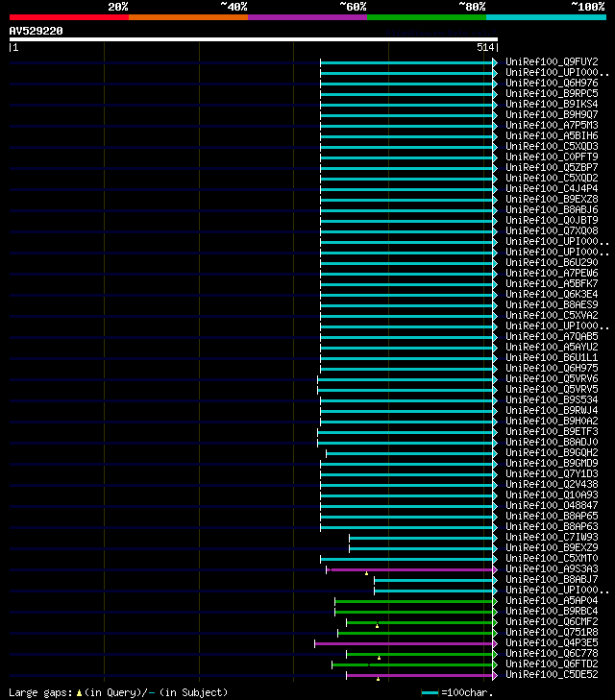Click the cyan ~100% identity legend segment

tap(546, 17)
